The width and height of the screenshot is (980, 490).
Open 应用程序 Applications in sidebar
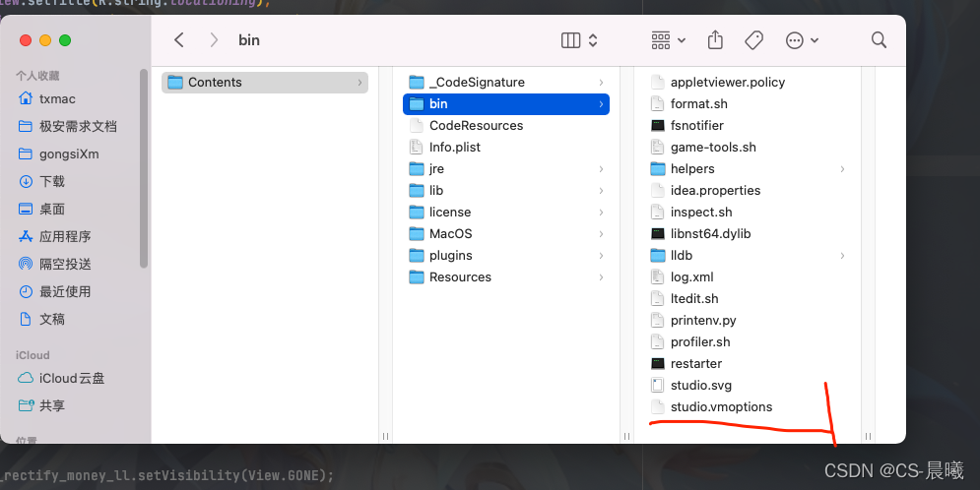pyautogui.click(x=54, y=236)
